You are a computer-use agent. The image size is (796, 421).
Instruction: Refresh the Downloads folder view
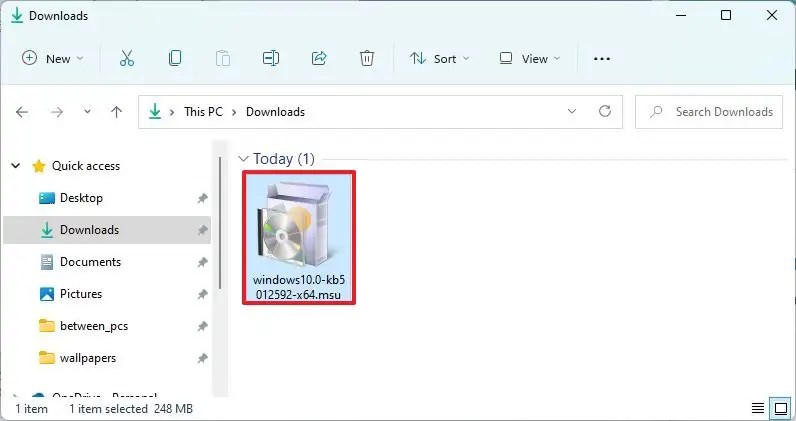pyautogui.click(x=605, y=111)
